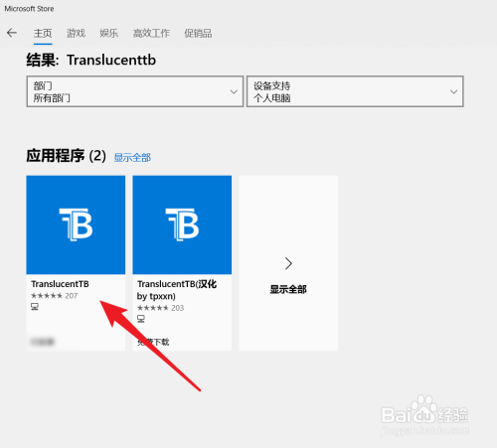497x448 pixels.
Task: Click the 显示全部 link beside 应用程序
Action: pyautogui.click(x=132, y=158)
